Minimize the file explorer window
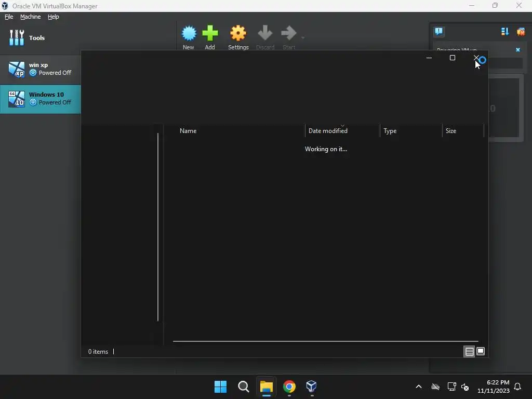The height and width of the screenshot is (399, 532). point(429,58)
